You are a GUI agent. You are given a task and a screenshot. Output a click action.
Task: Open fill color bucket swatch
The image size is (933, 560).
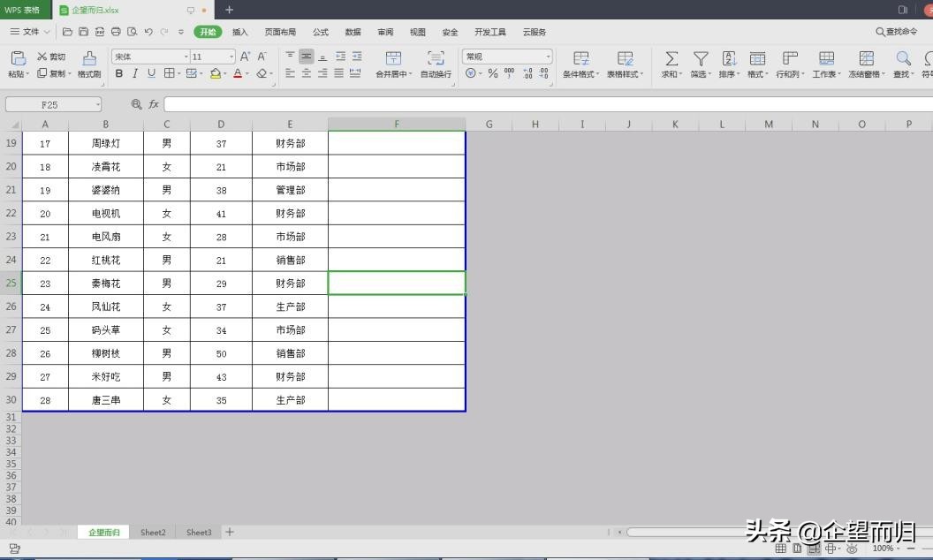(216, 73)
